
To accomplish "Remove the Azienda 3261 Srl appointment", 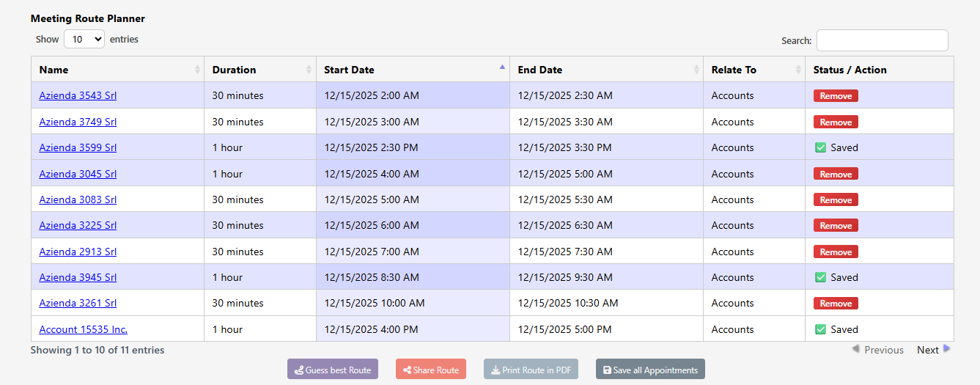I will (x=836, y=304).
